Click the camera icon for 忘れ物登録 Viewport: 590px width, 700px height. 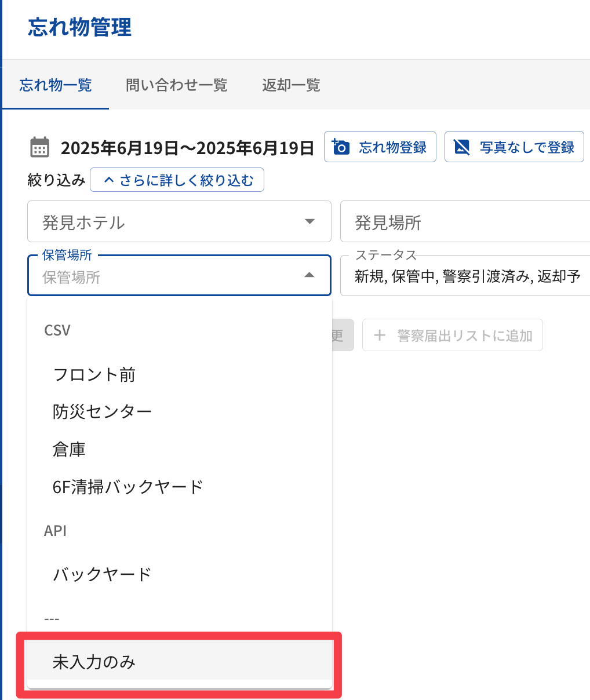click(x=341, y=147)
